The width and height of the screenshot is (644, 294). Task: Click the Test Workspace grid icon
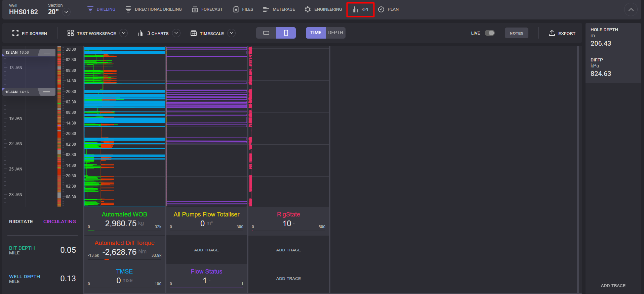[x=71, y=33]
